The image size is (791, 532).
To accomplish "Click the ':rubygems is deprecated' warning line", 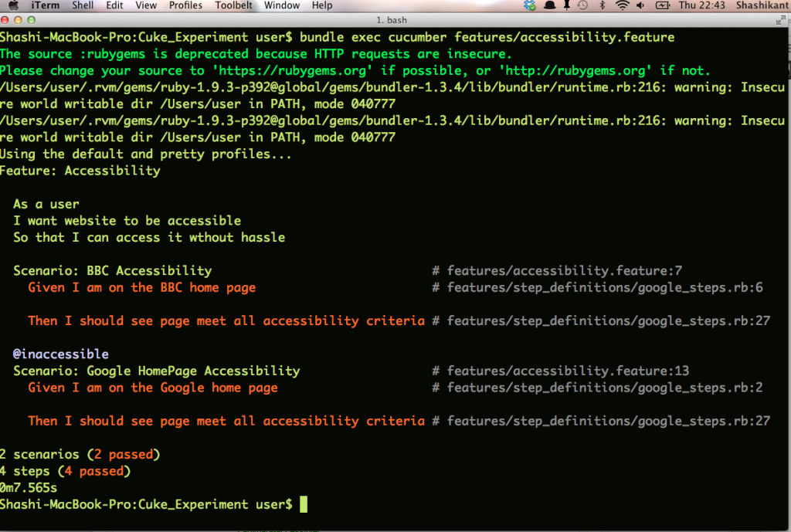I will click(256, 54).
